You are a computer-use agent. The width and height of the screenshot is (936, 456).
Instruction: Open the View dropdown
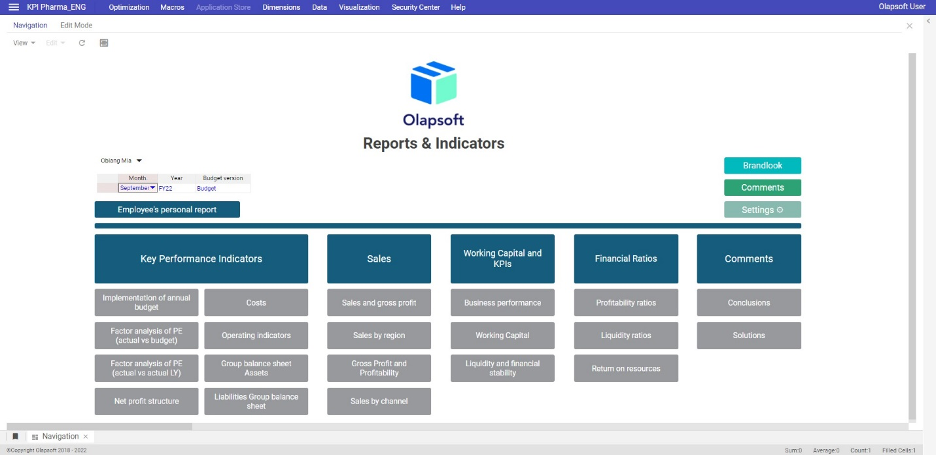click(x=24, y=43)
